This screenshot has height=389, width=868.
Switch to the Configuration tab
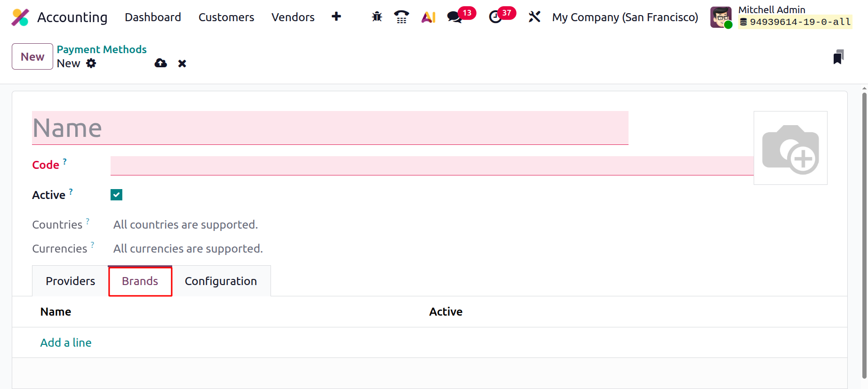221,281
